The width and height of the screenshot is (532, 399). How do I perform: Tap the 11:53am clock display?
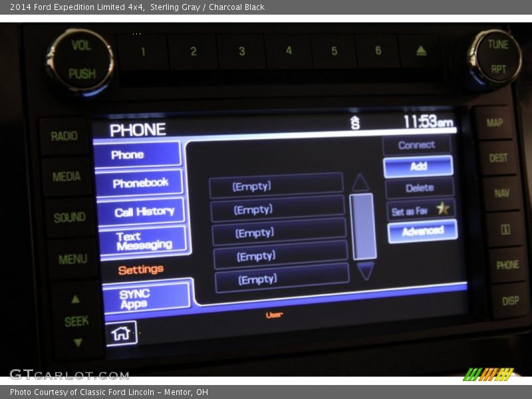coord(428,122)
